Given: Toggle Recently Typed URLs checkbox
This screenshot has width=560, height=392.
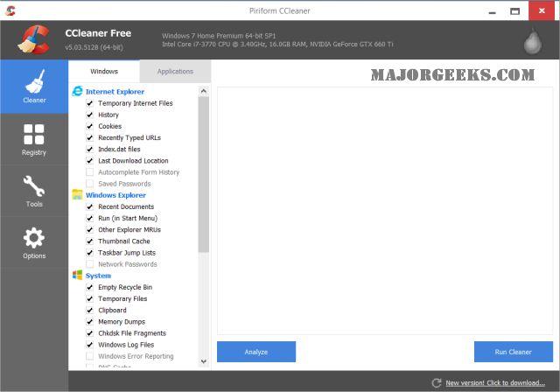Looking at the screenshot, I should click(89, 137).
